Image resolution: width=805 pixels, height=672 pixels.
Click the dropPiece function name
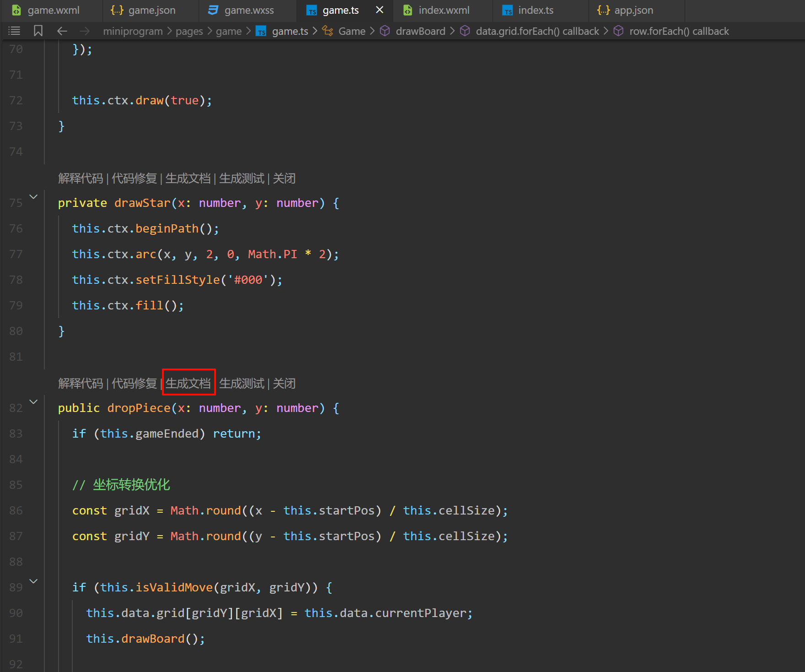click(139, 408)
